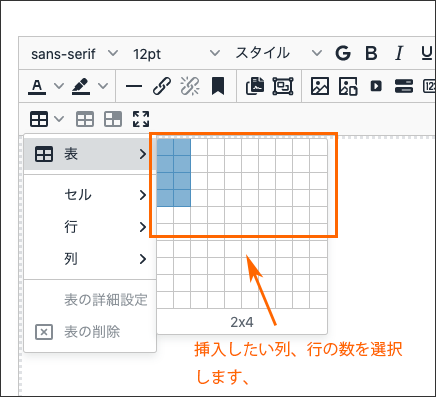Toggle underline formatting with U button
The image size is (436, 397).
(x=427, y=53)
